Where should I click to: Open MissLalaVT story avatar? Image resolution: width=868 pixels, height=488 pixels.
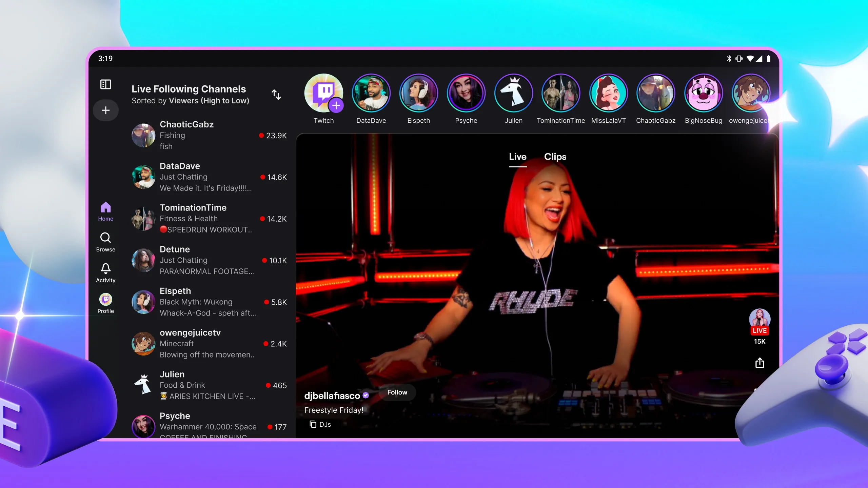(608, 93)
